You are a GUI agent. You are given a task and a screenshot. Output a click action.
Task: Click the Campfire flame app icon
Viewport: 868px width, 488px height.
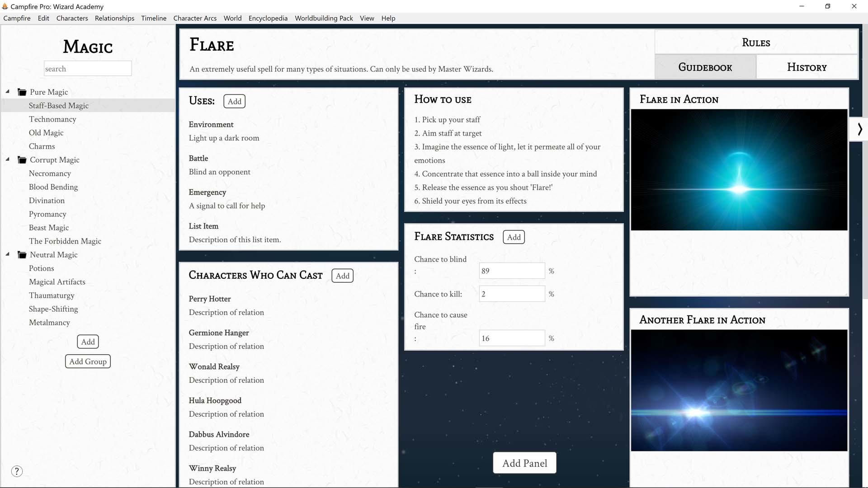point(5,6)
